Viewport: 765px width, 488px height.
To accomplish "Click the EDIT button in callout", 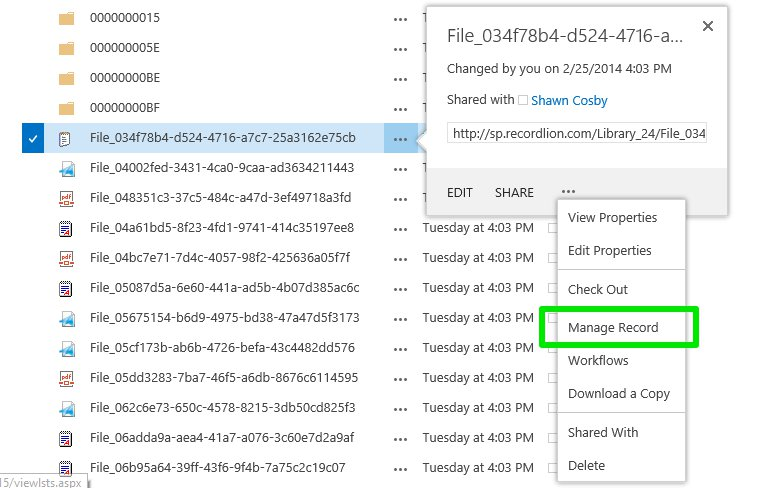I will [460, 192].
